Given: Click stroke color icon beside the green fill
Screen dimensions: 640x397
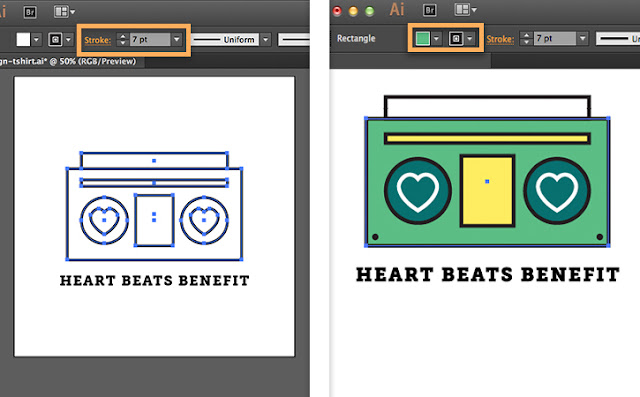Looking at the screenshot, I should (x=456, y=39).
